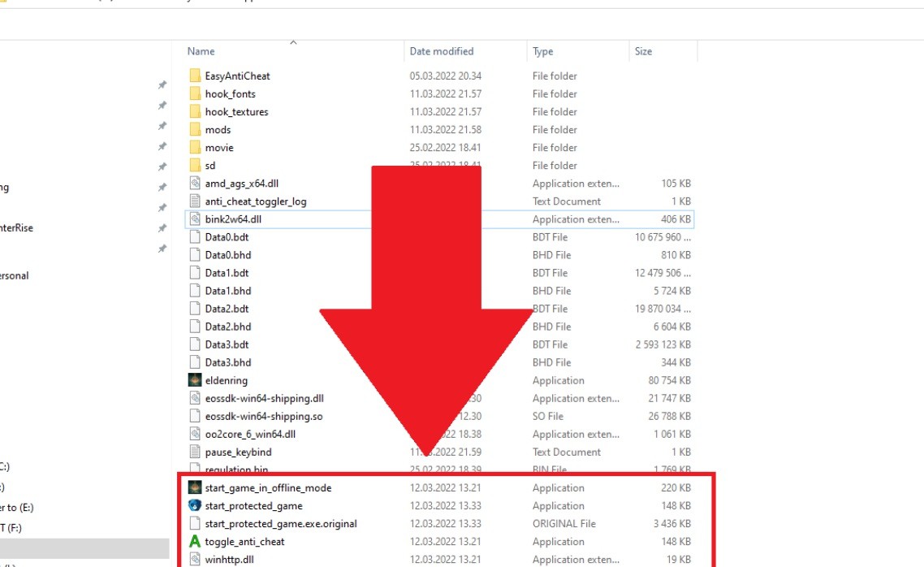Sort files by the Name column
924x567 pixels.
point(201,51)
